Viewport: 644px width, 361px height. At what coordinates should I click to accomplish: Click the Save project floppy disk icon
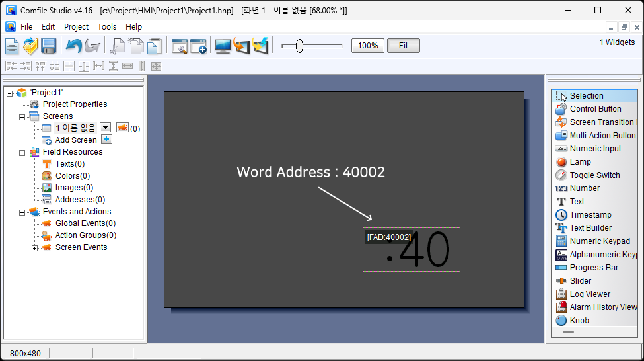tap(48, 46)
